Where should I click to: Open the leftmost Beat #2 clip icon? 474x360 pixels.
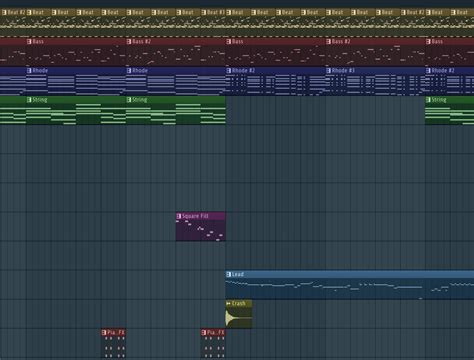coord(4,13)
